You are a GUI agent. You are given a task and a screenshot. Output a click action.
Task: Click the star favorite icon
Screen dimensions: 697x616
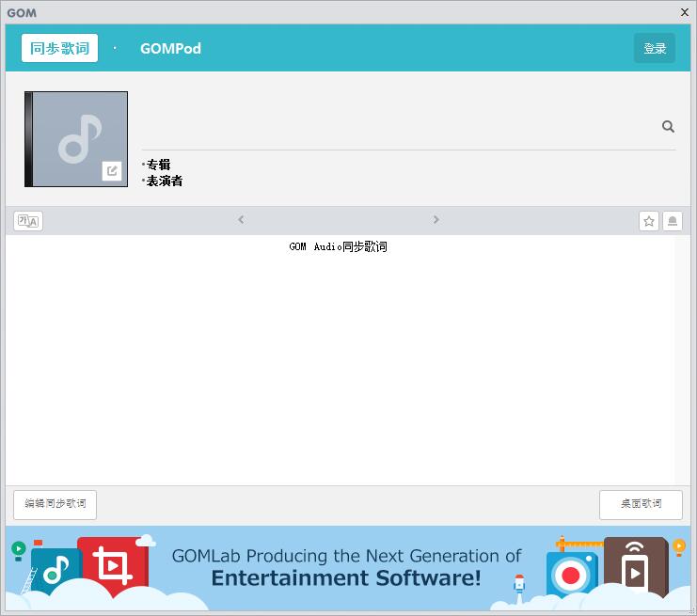648,221
